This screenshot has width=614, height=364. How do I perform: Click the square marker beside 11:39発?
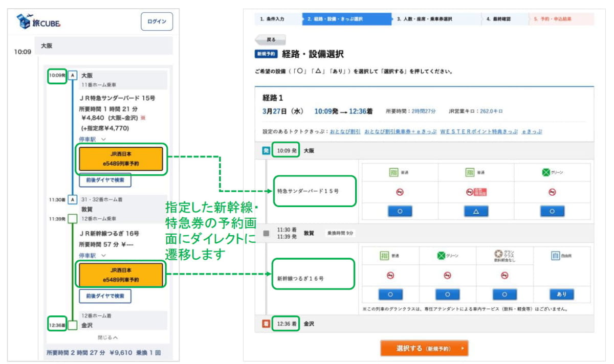(x=73, y=219)
